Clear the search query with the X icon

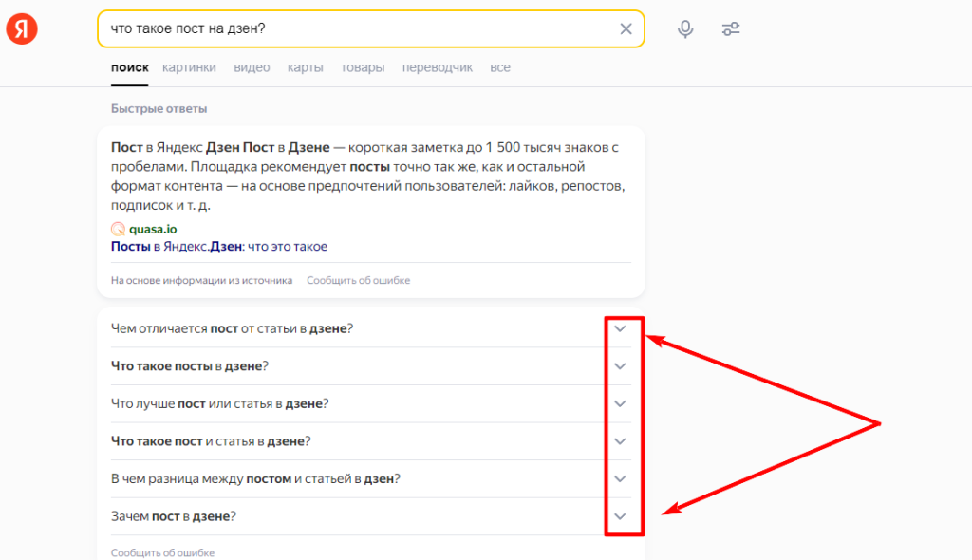click(626, 28)
